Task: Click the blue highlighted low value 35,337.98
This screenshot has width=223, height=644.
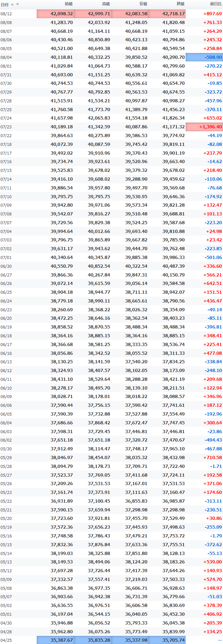Action: (x=130, y=640)
